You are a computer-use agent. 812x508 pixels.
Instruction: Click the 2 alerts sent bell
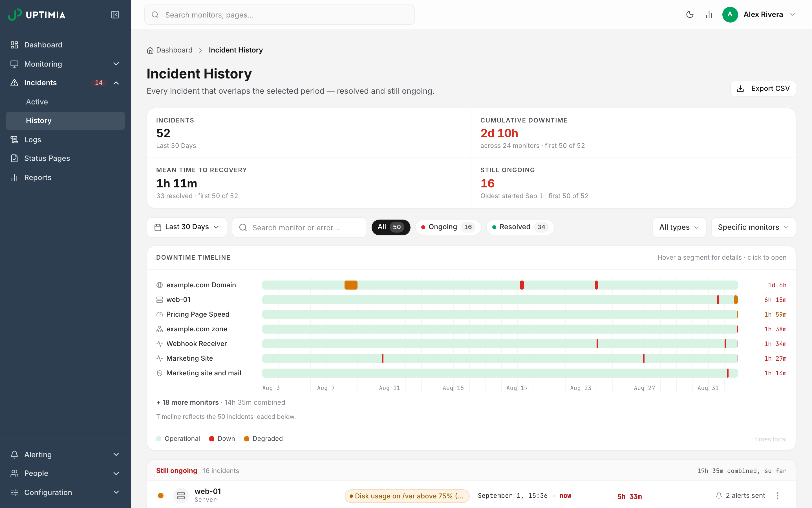[719, 496]
